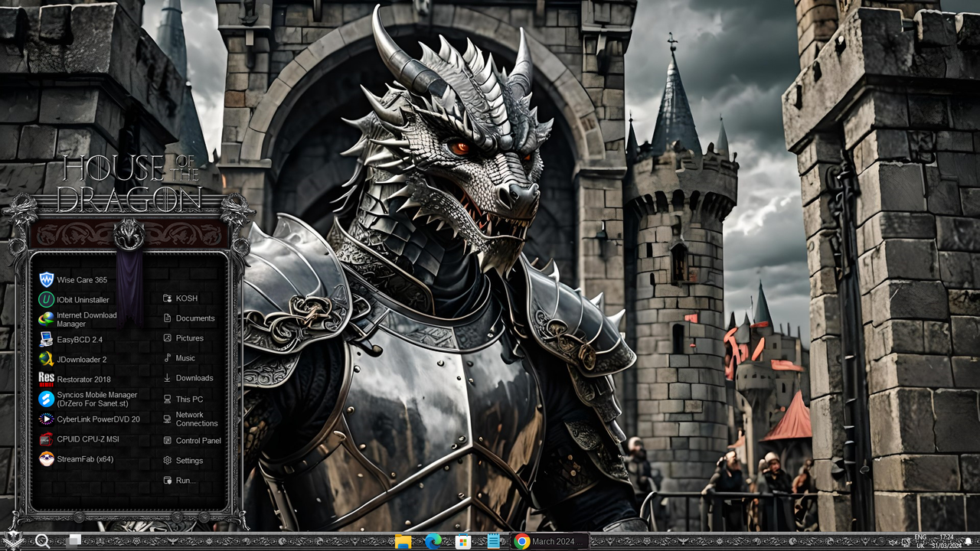Open taskbar search magnifier

click(43, 541)
